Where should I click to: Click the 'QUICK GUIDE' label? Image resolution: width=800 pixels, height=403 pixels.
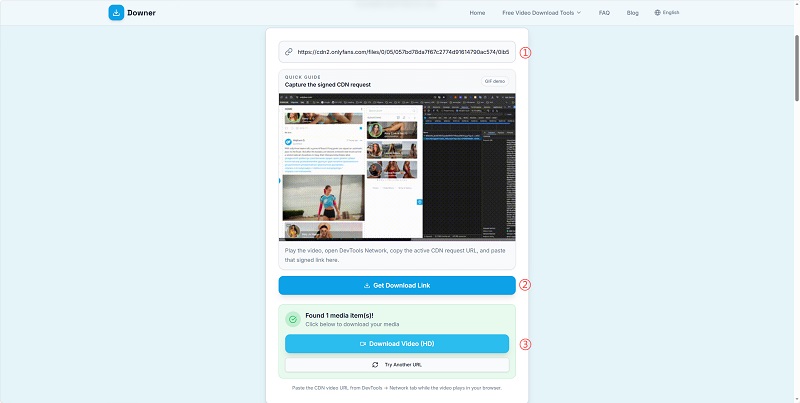(303, 78)
